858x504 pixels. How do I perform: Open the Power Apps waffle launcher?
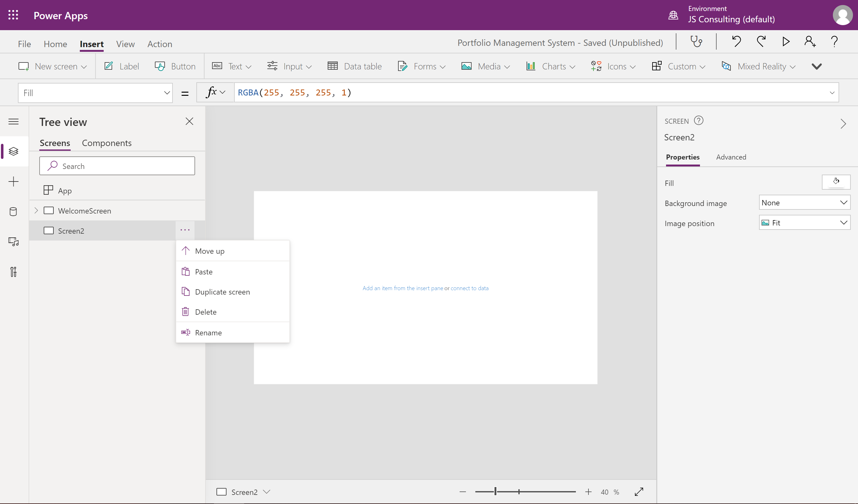[x=13, y=15]
